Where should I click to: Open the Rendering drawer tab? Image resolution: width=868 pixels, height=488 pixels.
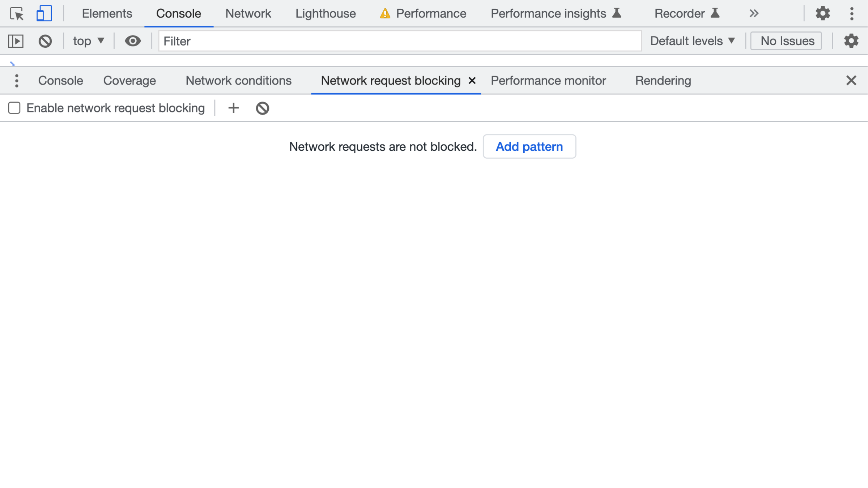(663, 81)
